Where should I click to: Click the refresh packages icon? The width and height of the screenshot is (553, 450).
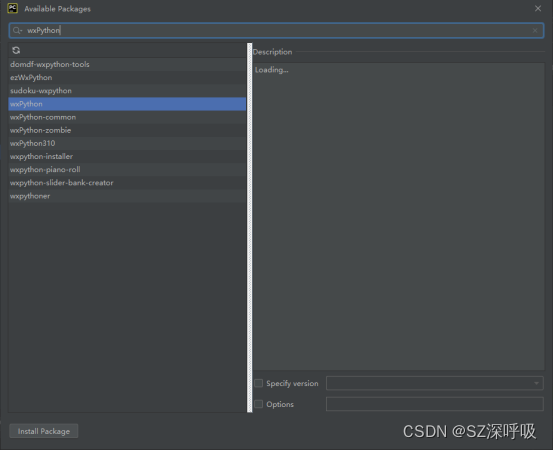pos(16,50)
